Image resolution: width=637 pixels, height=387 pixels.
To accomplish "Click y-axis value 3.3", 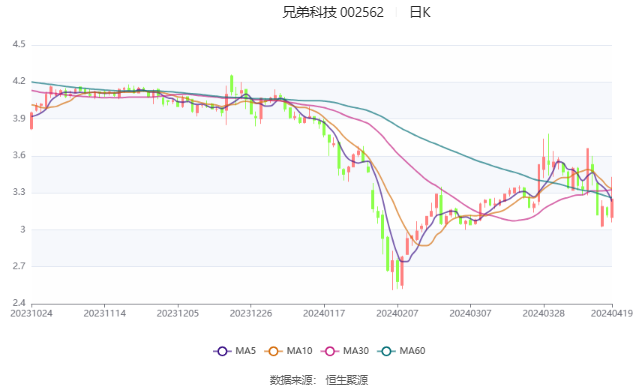I will pyautogui.click(x=19, y=192).
